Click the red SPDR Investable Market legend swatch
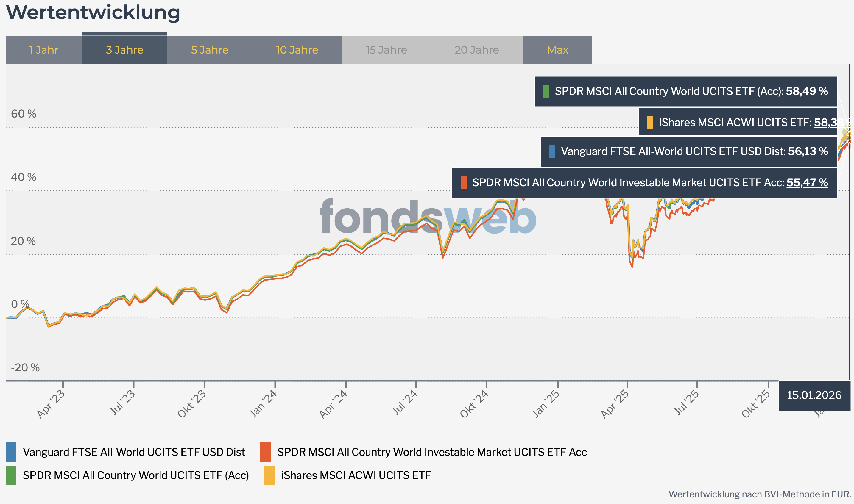This screenshot has width=854, height=504. coord(265,452)
